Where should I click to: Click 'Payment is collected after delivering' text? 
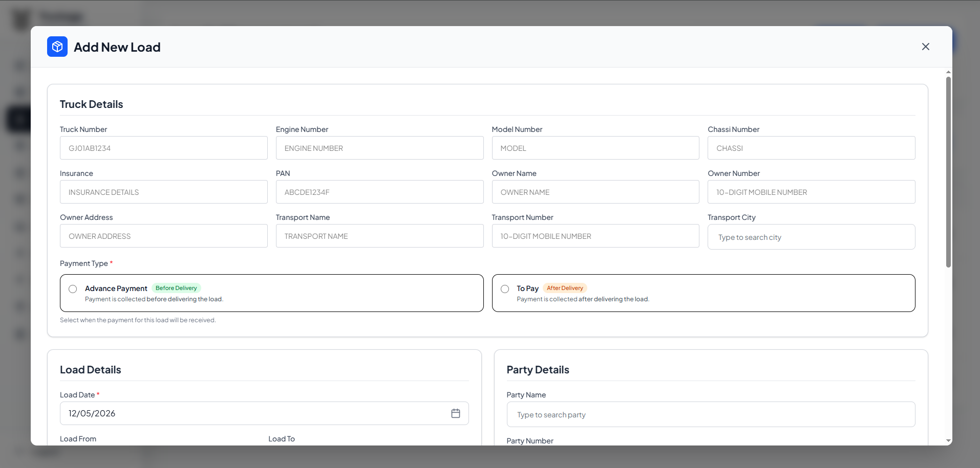pyautogui.click(x=583, y=299)
